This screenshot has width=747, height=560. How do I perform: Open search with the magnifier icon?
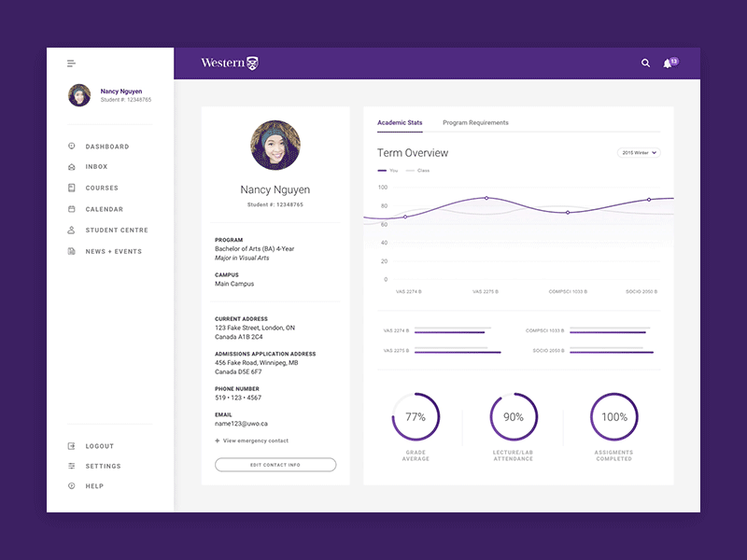[645, 63]
